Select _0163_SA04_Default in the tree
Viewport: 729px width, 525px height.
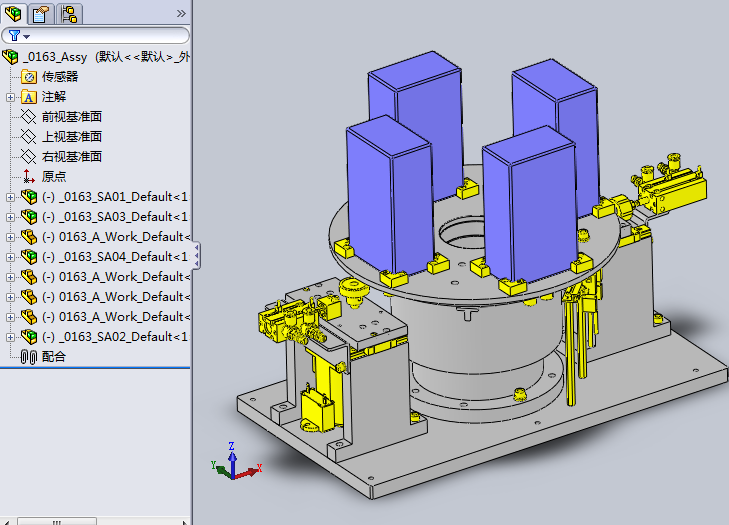(x=115, y=257)
